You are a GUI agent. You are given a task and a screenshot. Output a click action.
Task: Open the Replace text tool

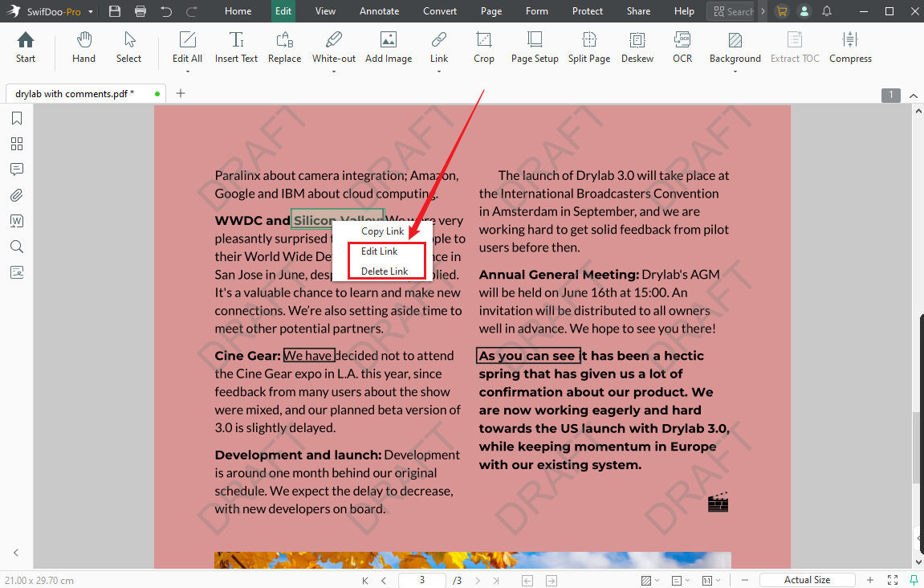click(x=285, y=47)
